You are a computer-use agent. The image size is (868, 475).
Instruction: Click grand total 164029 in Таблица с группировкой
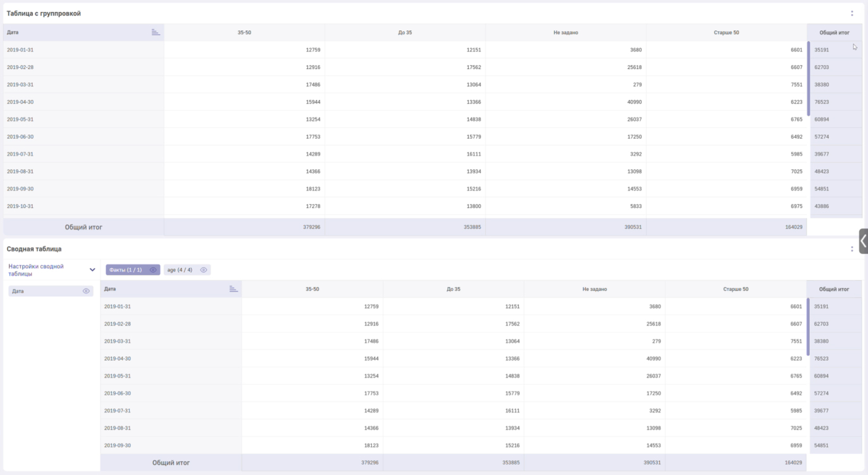[726, 227]
